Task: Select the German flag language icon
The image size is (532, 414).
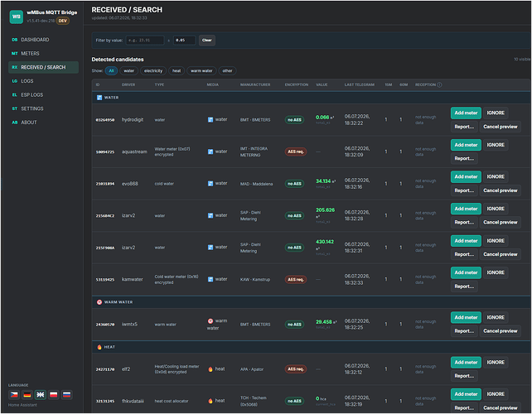Action: (x=27, y=395)
